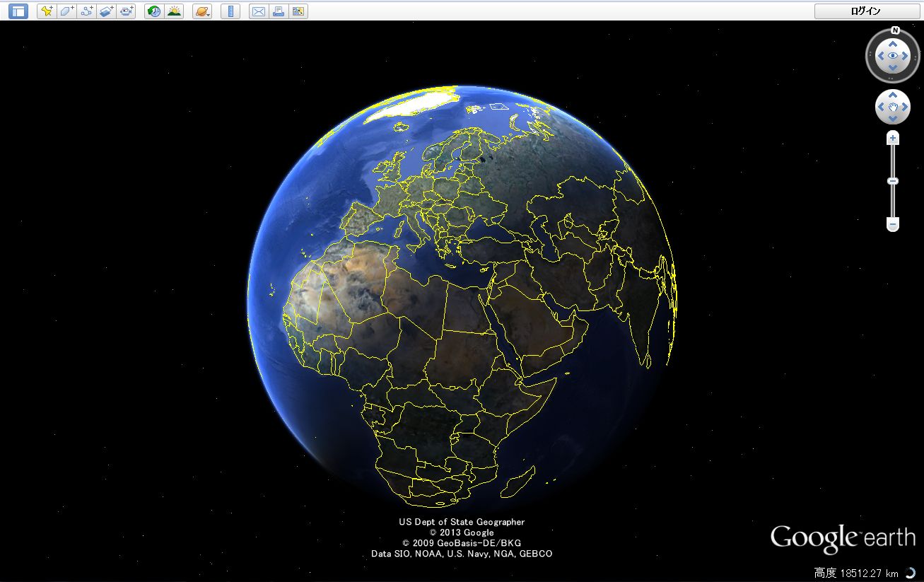Click the zoom out minus button

pyautogui.click(x=893, y=225)
